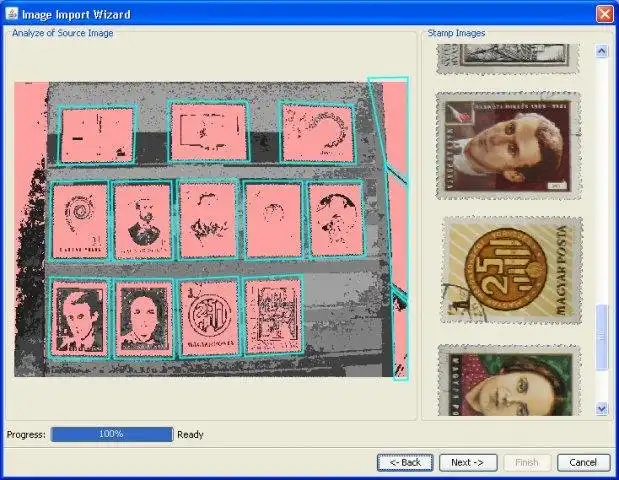The width and height of the screenshot is (619, 480).
Task: Click the Next -> button
Action: coord(468,462)
